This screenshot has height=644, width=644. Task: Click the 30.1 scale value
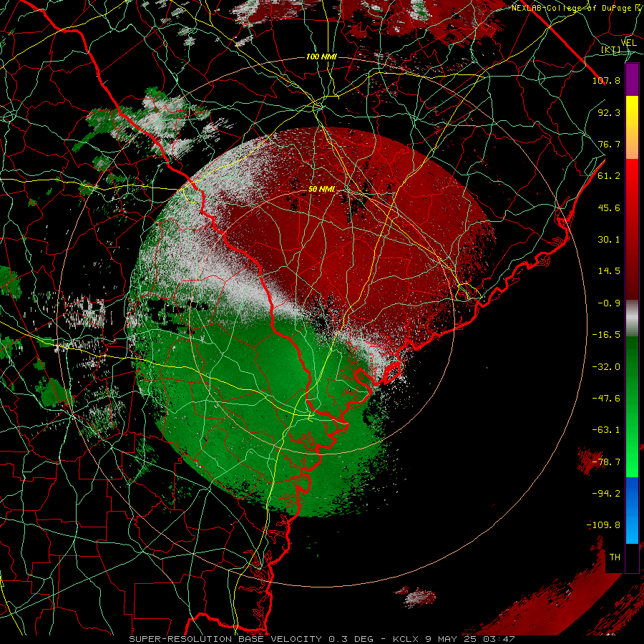coord(609,240)
